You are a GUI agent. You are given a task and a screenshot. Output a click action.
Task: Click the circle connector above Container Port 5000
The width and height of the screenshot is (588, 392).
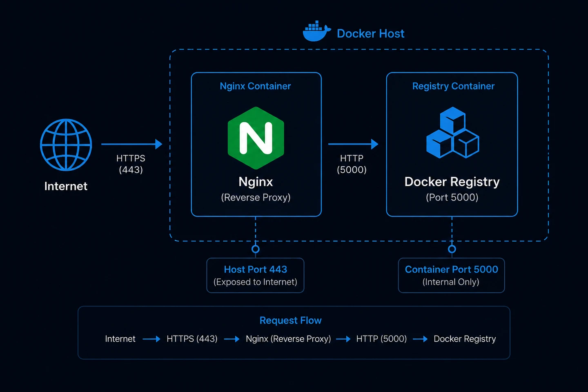pos(452,249)
